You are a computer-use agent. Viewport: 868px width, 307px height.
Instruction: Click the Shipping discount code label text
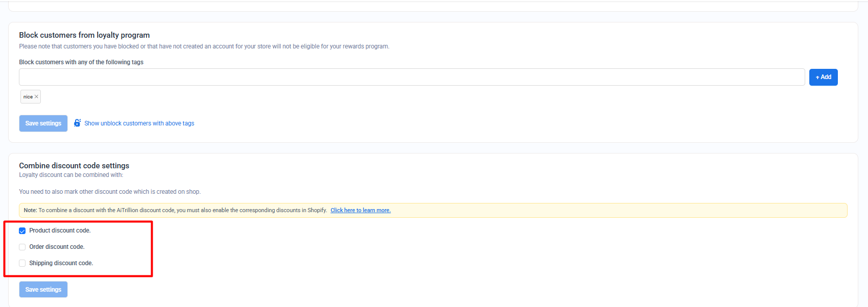coord(61,263)
